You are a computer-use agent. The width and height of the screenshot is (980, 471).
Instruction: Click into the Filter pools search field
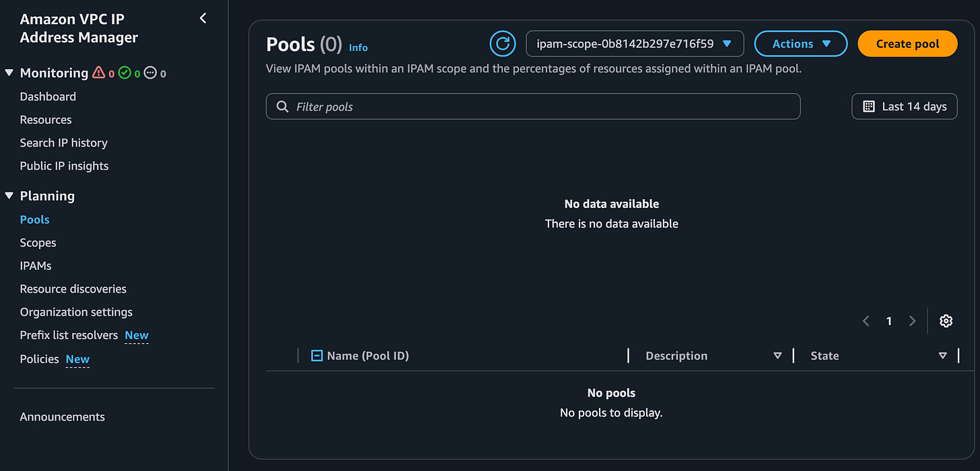click(533, 106)
